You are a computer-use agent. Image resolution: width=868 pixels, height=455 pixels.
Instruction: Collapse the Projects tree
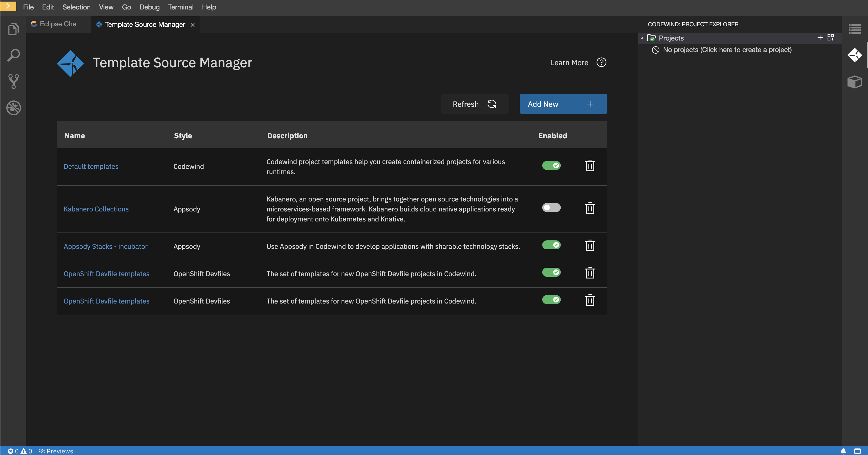point(642,38)
